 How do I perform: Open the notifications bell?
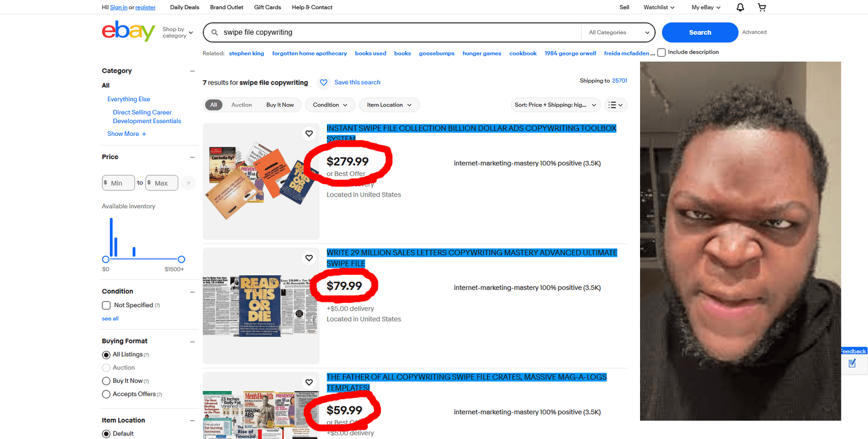point(740,8)
